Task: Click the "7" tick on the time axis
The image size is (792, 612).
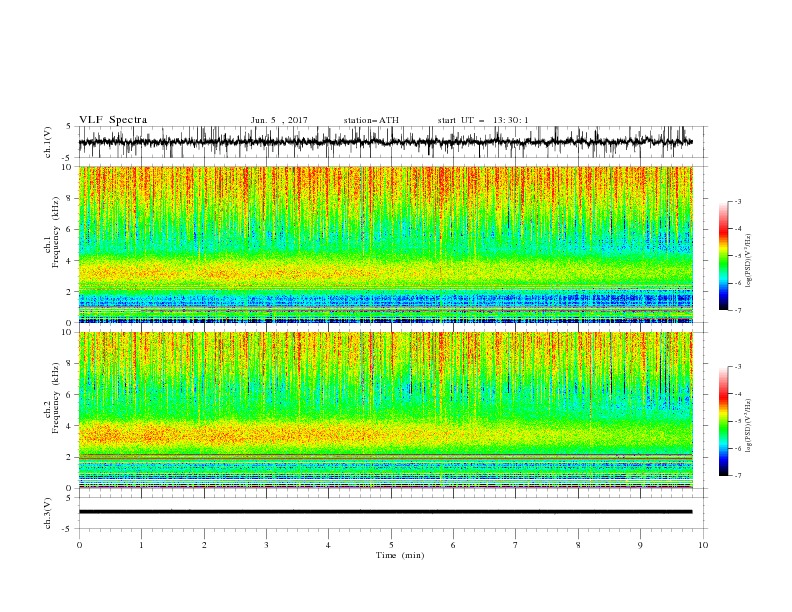Action: pos(516,545)
